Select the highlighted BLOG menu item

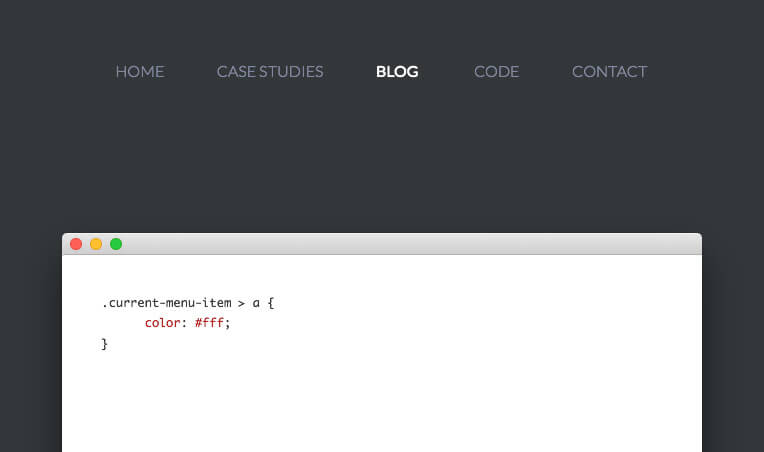click(x=397, y=71)
